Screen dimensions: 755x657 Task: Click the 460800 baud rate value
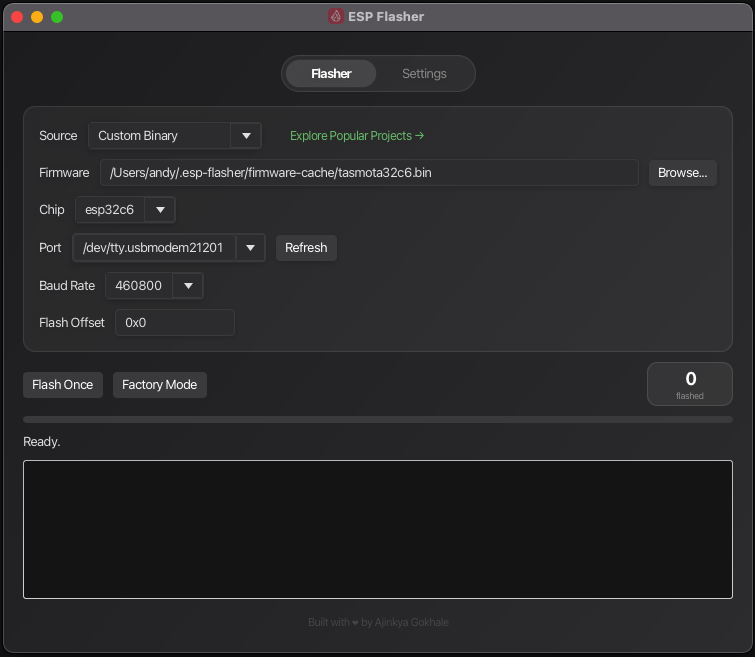[x=139, y=286]
